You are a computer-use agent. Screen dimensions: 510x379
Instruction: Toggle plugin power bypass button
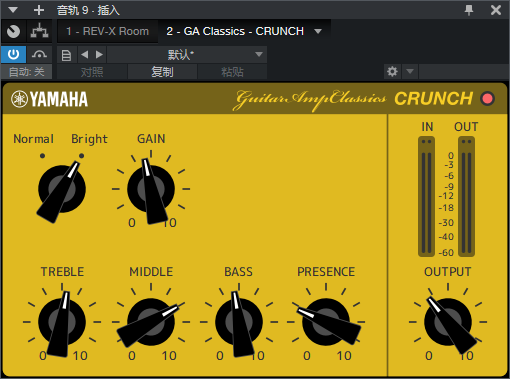pos(13,54)
